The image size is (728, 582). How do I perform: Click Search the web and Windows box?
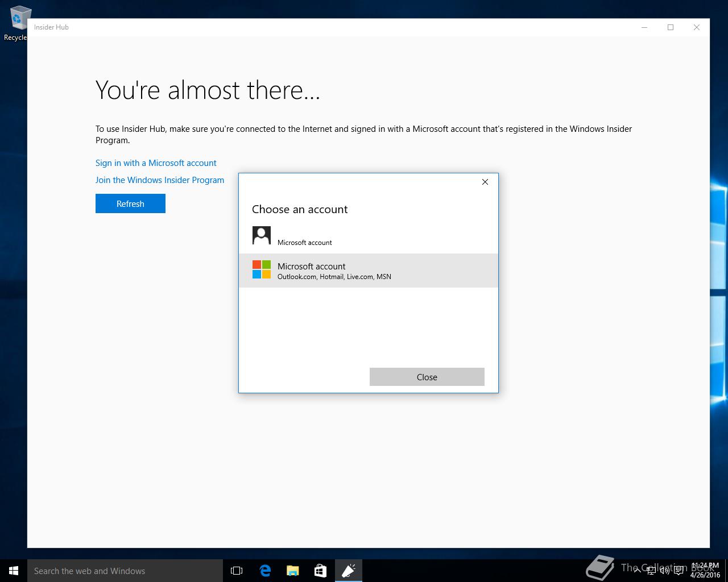[125, 571]
